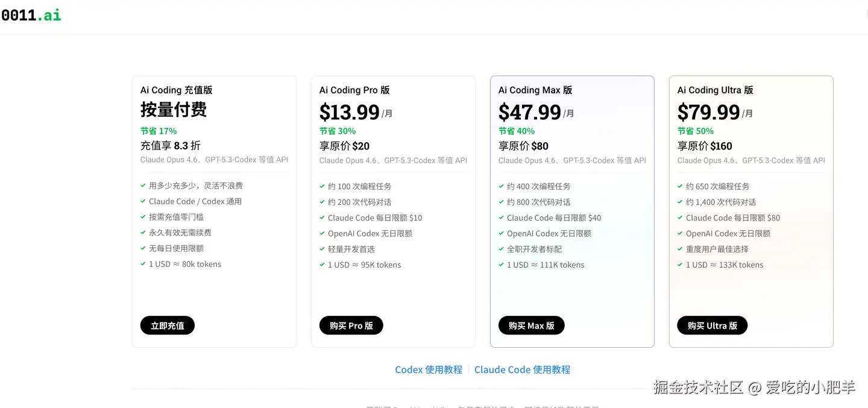The height and width of the screenshot is (408, 868).
Task: Select the Ai Coding Pro 版 card title
Action: click(x=354, y=90)
